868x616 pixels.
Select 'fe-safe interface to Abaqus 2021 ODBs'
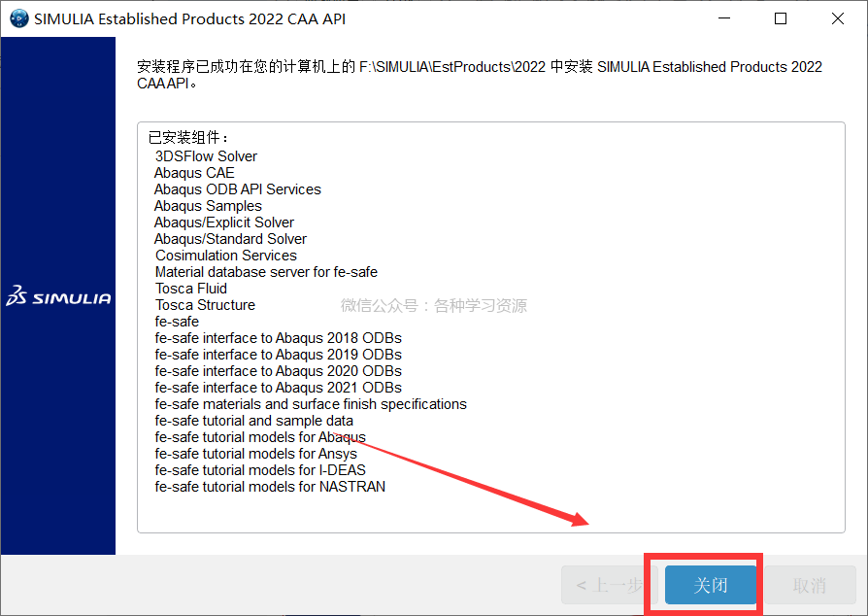pos(279,388)
